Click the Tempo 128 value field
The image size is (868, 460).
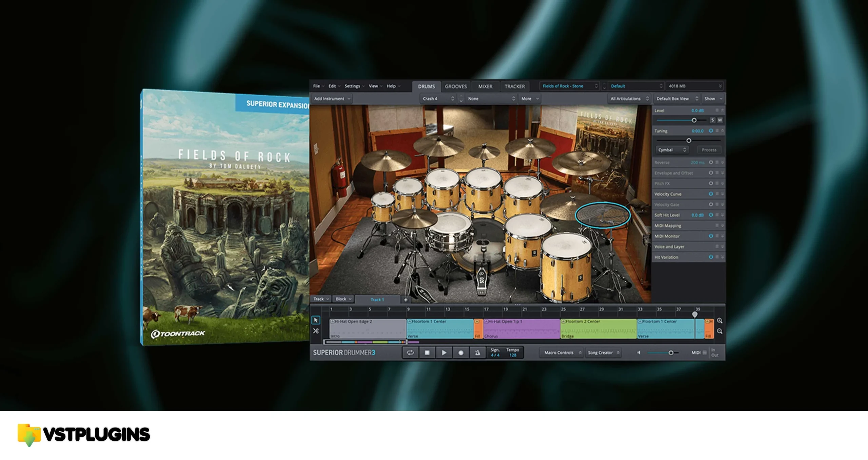(x=513, y=355)
